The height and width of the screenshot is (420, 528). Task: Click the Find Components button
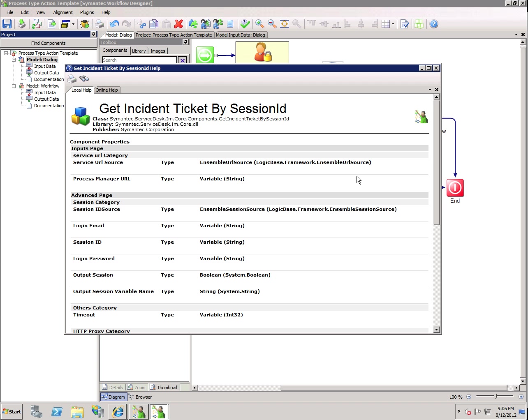point(48,43)
